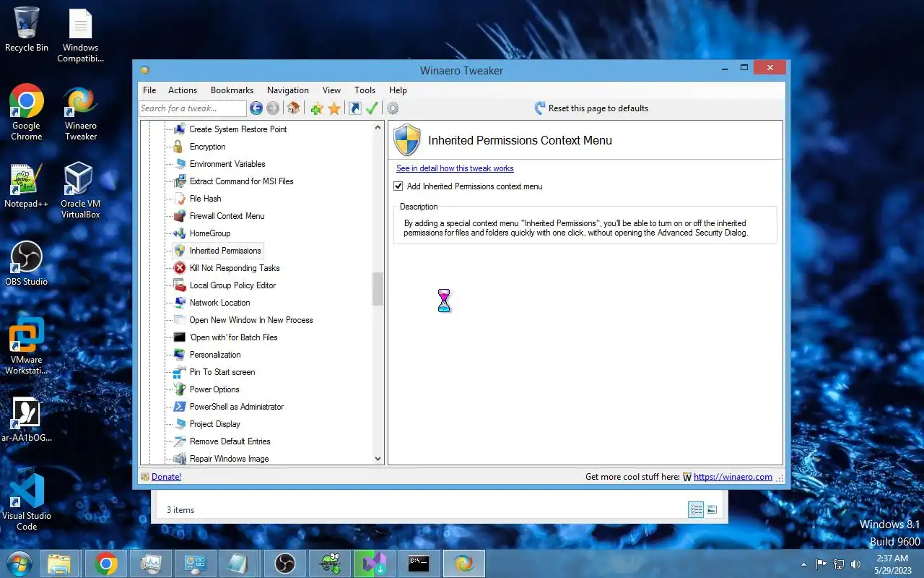Click the volume speaker tray icon

(x=856, y=564)
